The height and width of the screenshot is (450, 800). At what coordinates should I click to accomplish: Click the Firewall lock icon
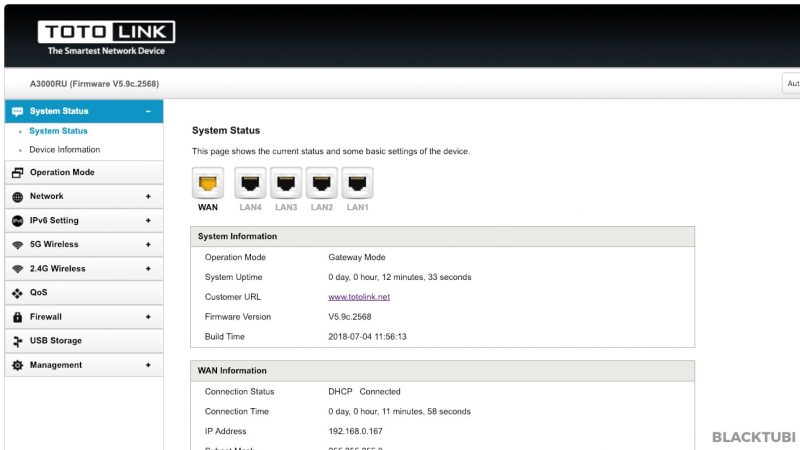pos(17,317)
